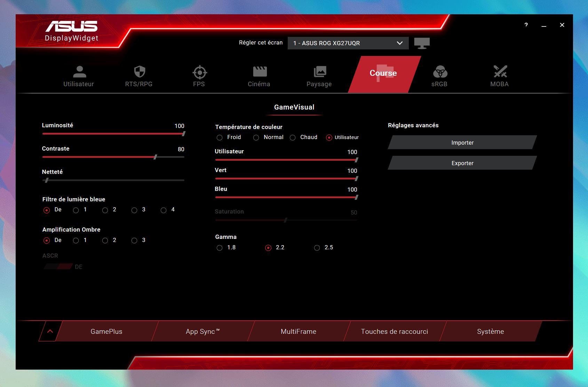The width and height of the screenshot is (588, 387).
Task: Switch to the MOBA swords mode
Action: pos(500,72)
